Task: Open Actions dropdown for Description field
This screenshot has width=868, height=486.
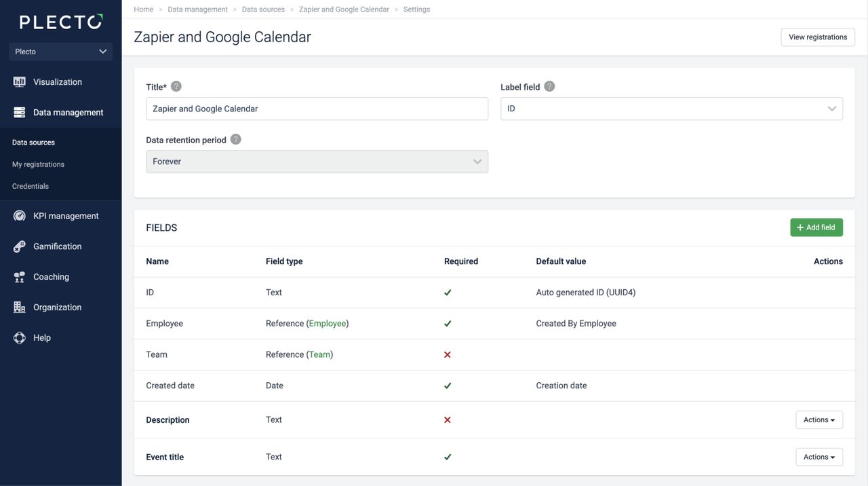Action: (x=818, y=420)
